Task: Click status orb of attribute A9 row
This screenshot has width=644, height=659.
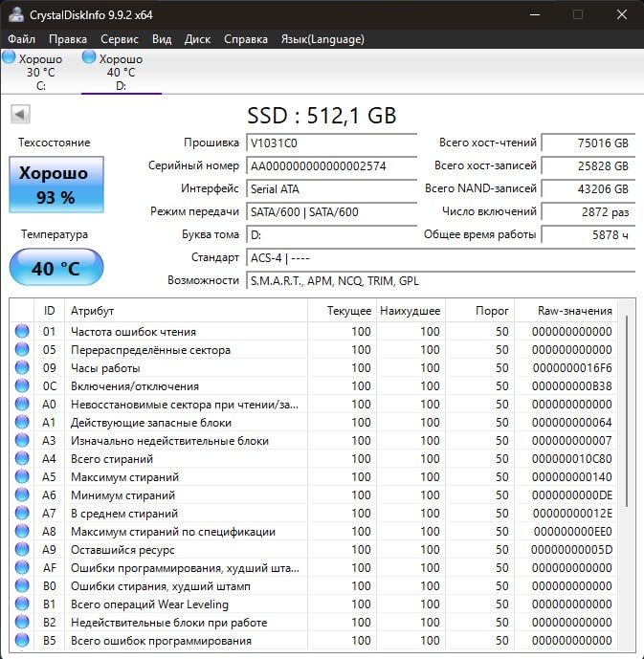Action: coord(22,549)
